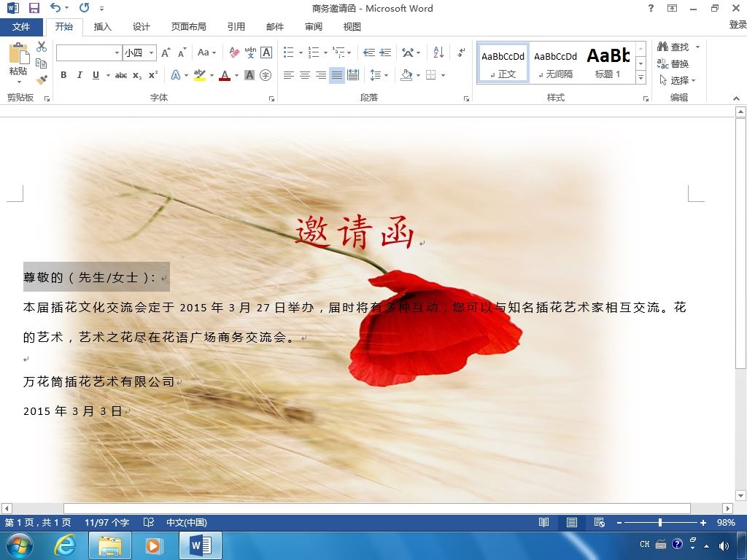Screen dimensions: 747x560
Task: Open the 页面布局 ribbon tab
Action: coord(189,27)
